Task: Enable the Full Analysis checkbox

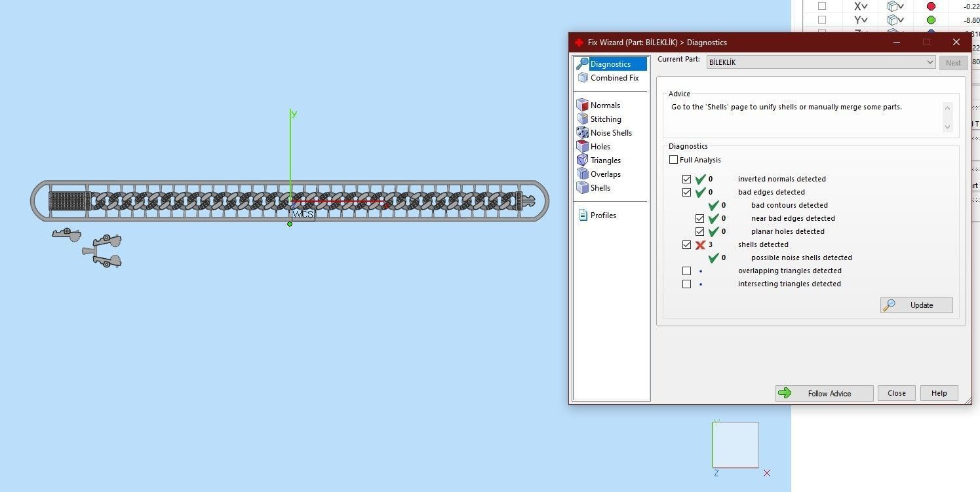Action: tap(673, 160)
